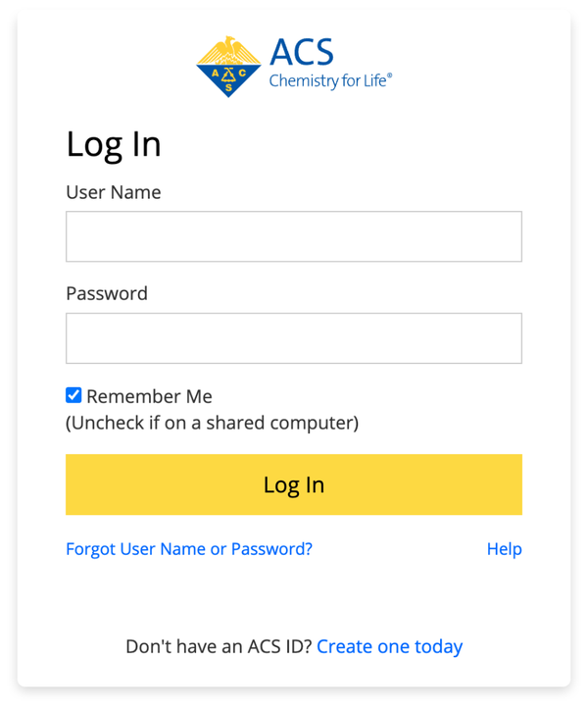Click the Remember Me label text
Screen dimensions: 588x708
[149, 396]
